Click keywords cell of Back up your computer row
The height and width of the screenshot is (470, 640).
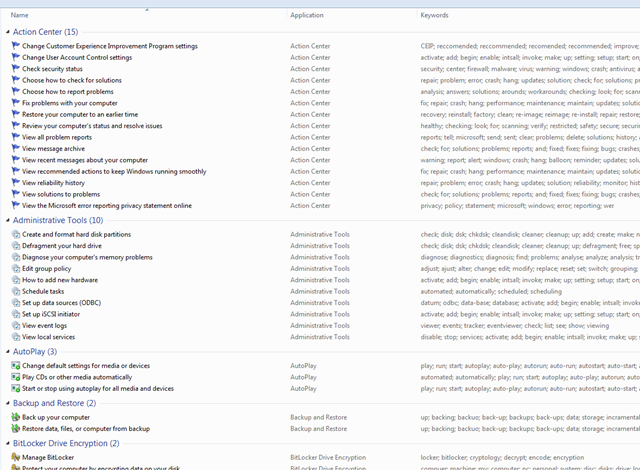[530, 417]
